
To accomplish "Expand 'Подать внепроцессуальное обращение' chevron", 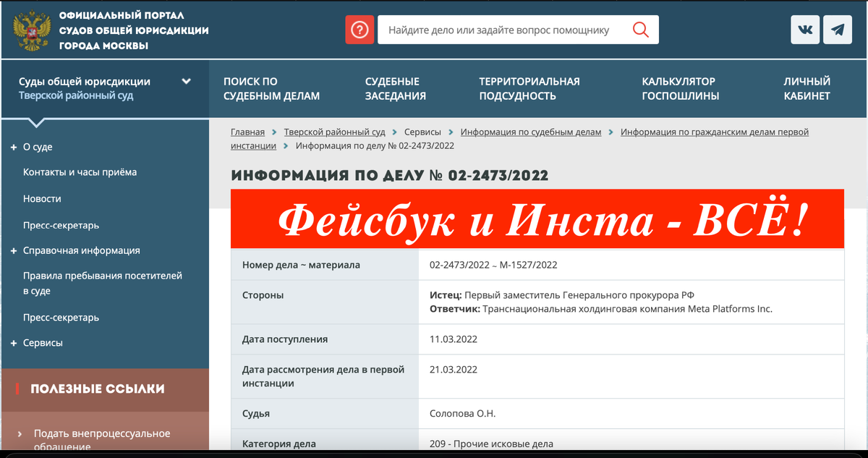I will [20, 434].
